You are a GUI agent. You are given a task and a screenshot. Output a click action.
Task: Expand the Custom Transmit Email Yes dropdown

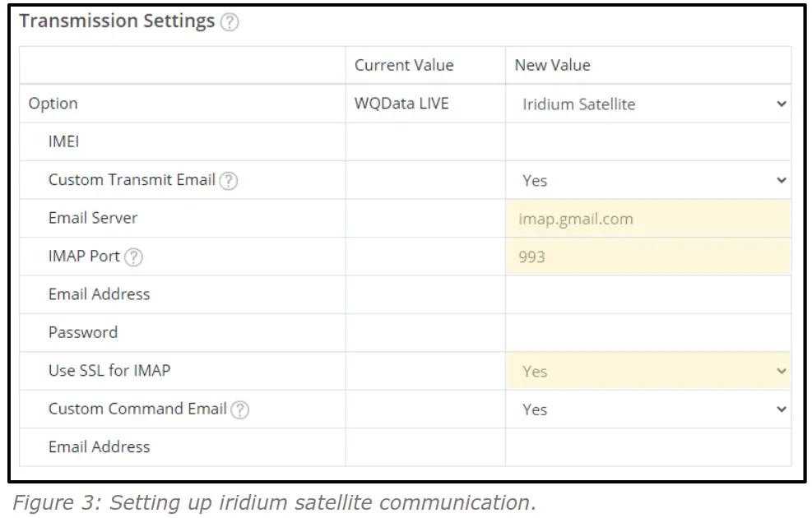648,181
